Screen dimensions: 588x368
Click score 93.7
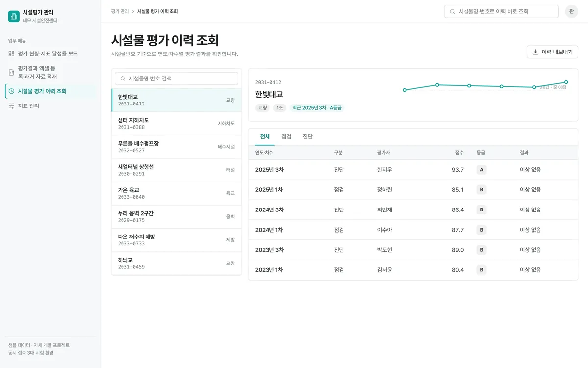[458, 170]
